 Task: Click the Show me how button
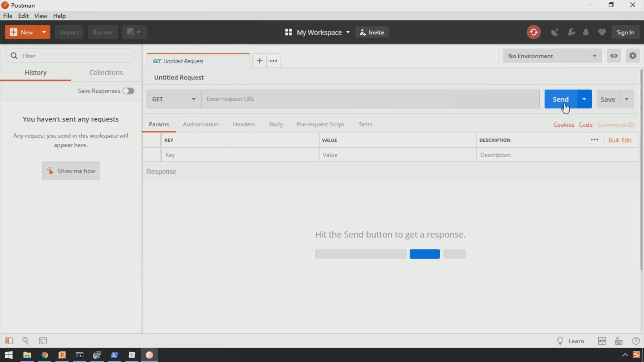coord(70,171)
